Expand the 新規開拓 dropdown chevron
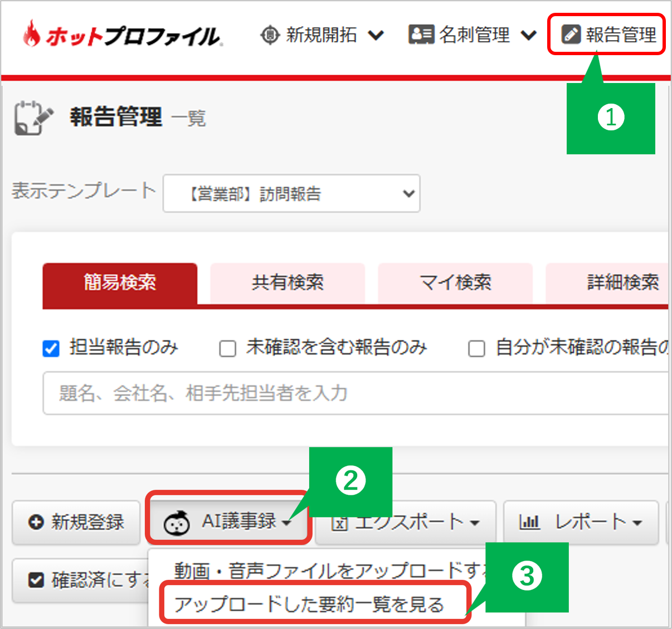The height and width of the screenshot is (629, 672). [x=376, y=36]
